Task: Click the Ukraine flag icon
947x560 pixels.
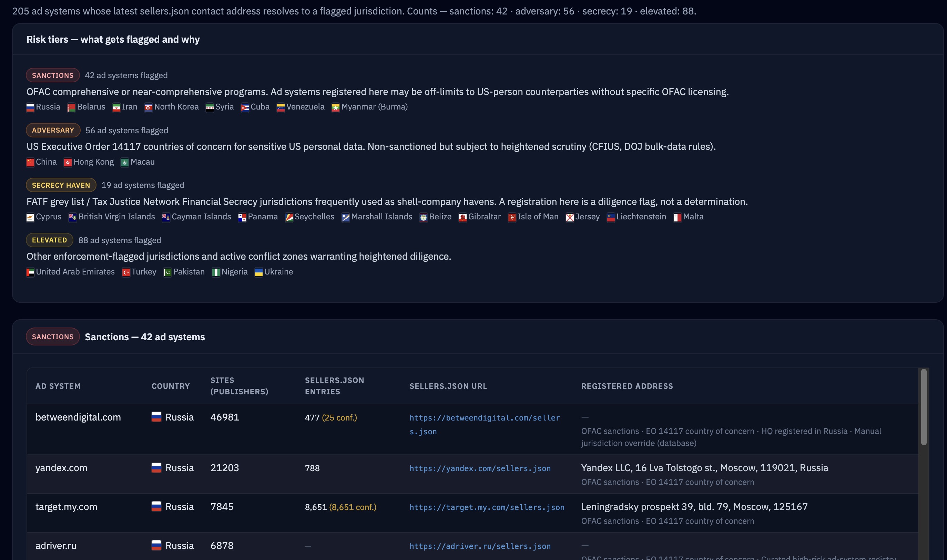Action: (259, 272)
